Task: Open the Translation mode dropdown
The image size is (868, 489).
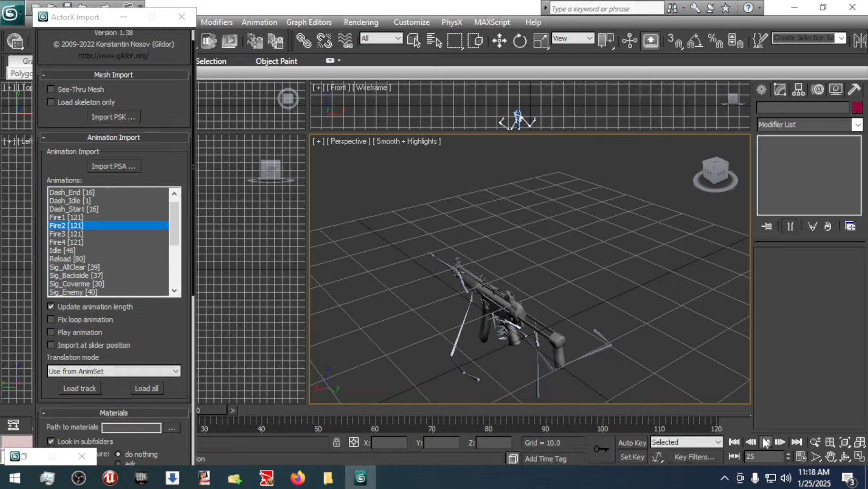Action: tap(114, 371)
